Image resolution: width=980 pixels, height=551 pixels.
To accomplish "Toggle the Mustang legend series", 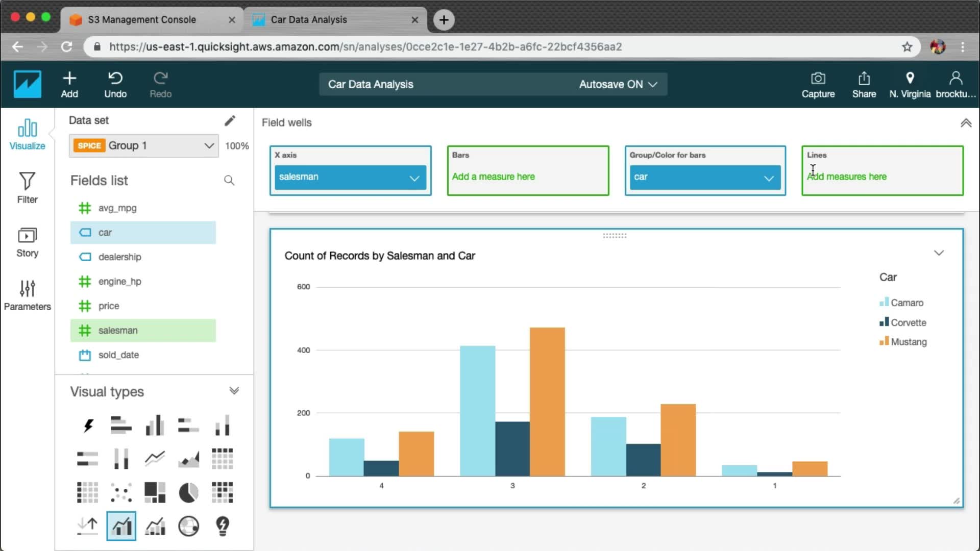I will [x=908, y=342].
